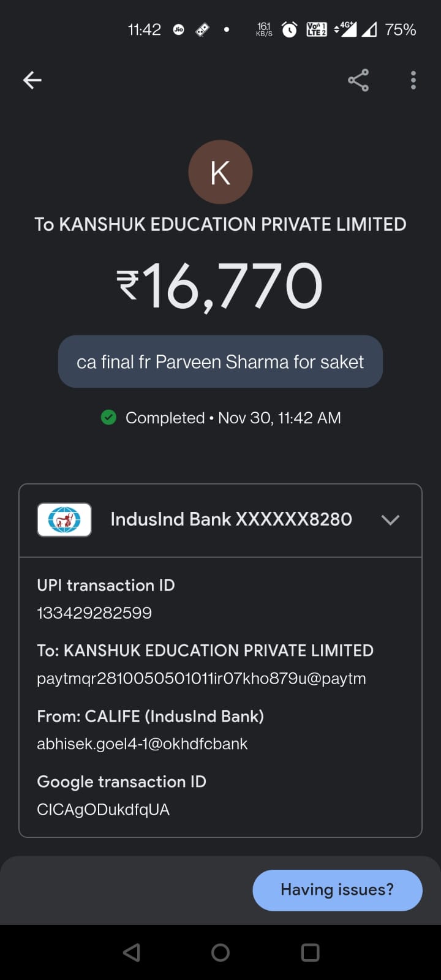Tap the IndusInd Bank XXXXXX8280 account row

[231, 519]
